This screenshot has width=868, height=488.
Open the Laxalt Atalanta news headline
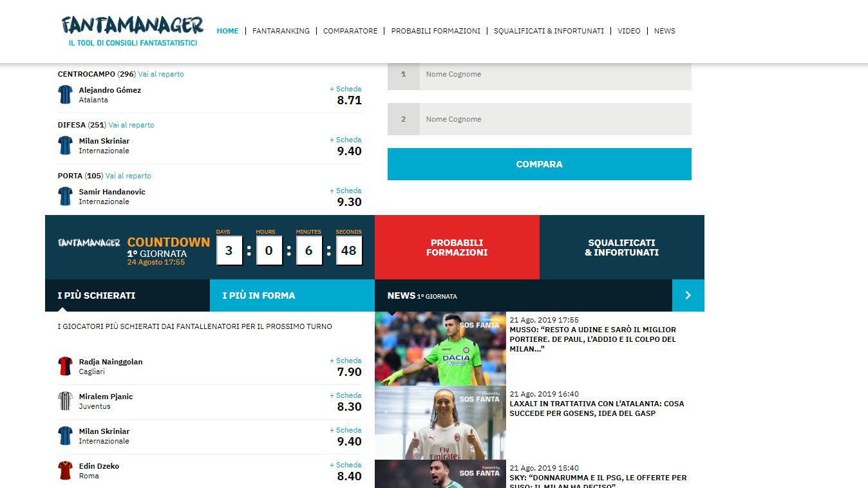coord(596,408)
